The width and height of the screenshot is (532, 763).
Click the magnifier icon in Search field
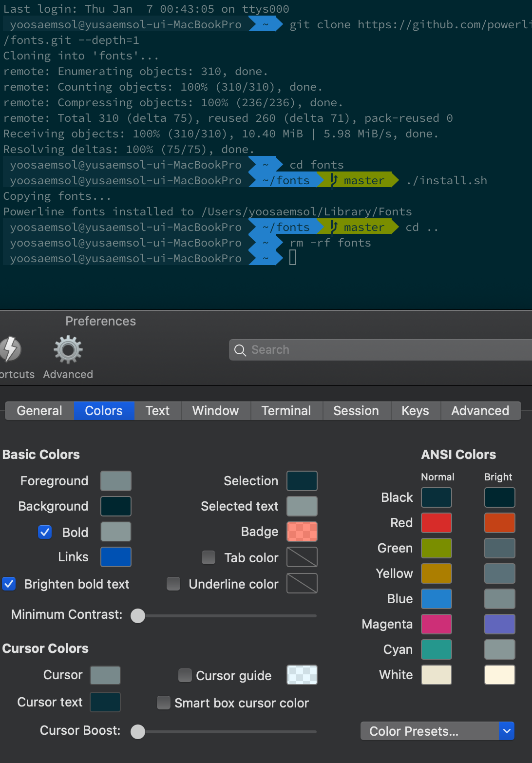(x=240, y=350)
